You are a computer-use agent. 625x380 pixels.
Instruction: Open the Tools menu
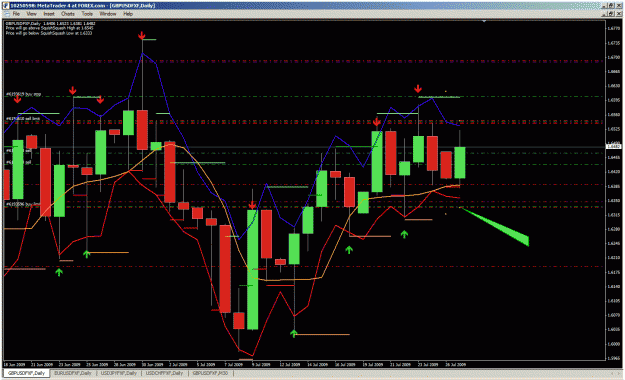point(87,14)
